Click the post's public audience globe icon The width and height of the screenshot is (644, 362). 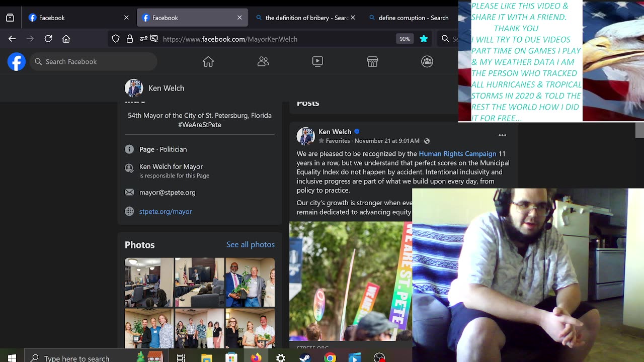[x=427, y=141]
